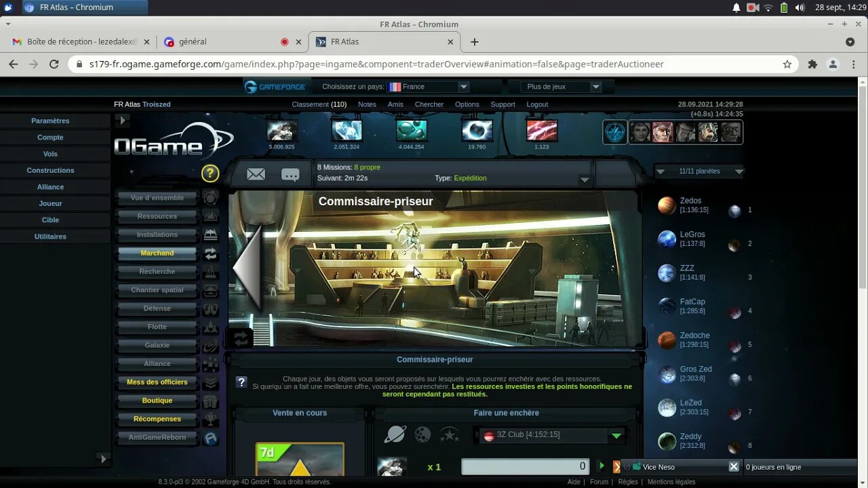Click the research flask icon beside Recherche

211,272
